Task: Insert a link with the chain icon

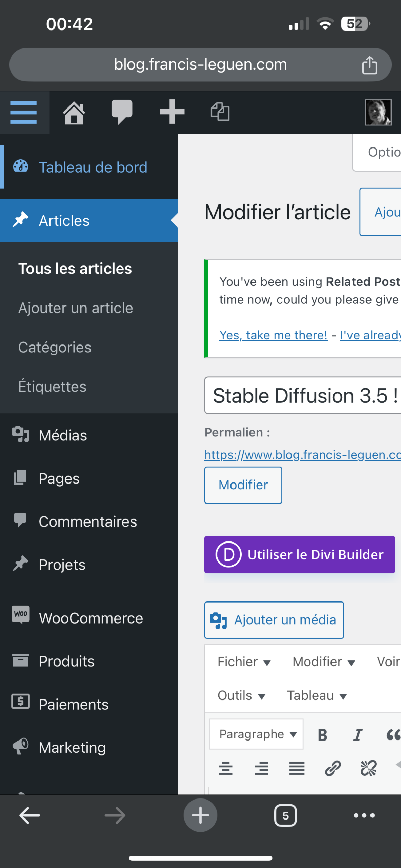Action: pos(333,768)
